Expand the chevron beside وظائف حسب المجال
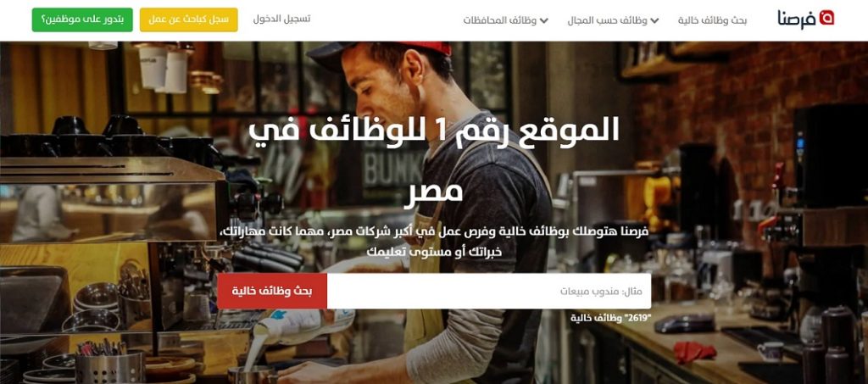The image size is (868, 384). (654, 21)
